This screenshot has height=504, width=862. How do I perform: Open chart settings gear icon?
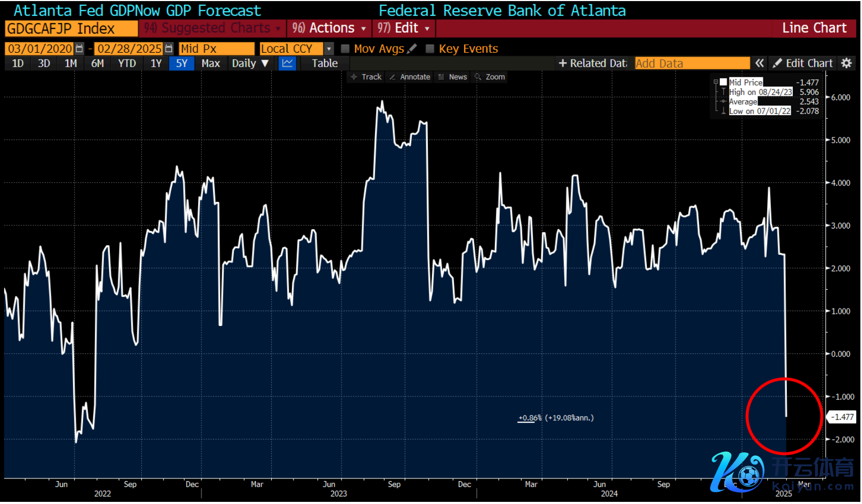(846, 63)
